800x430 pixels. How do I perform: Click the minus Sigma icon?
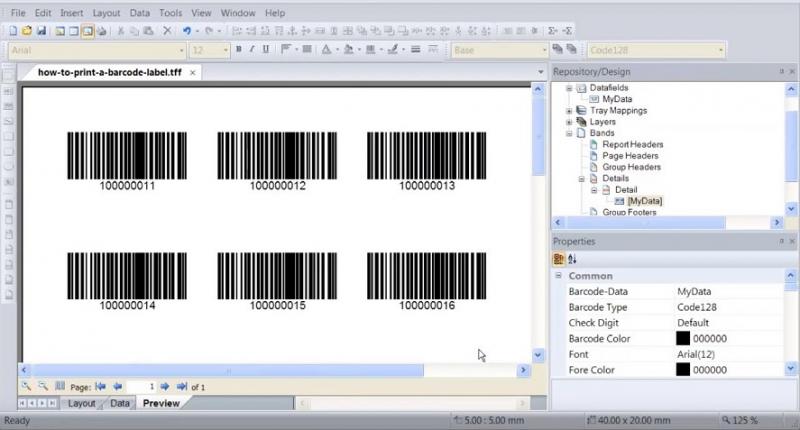pos(567,31)
